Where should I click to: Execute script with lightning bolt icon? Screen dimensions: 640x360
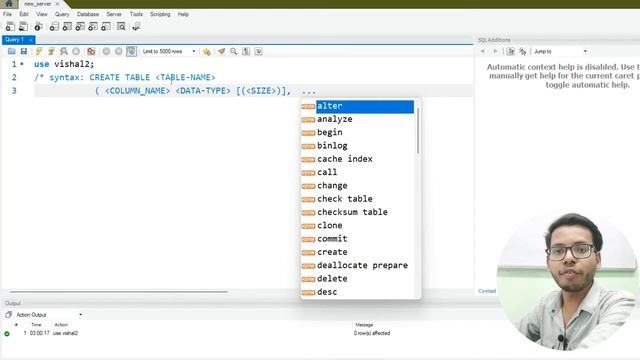(38, 51)
